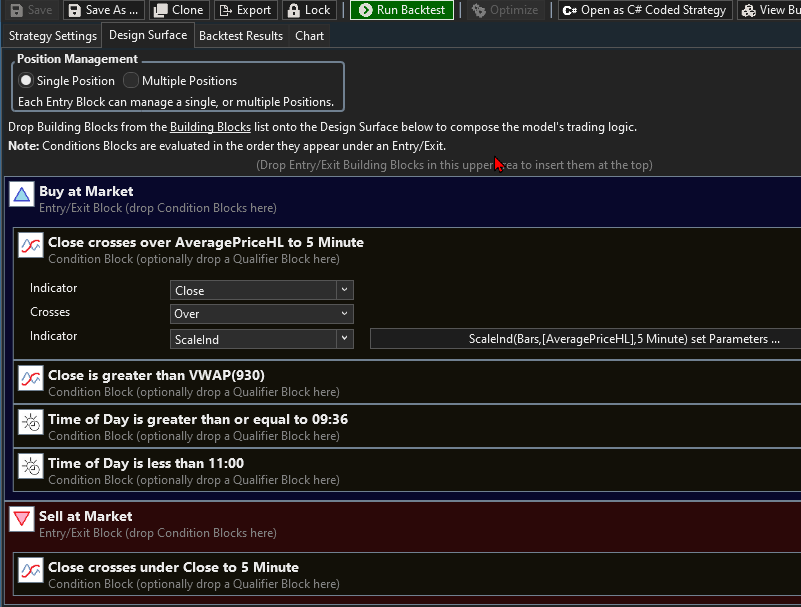801x607 pixels.
Task: Lock the strategy with the Lock button
Action: pos(308,10)
